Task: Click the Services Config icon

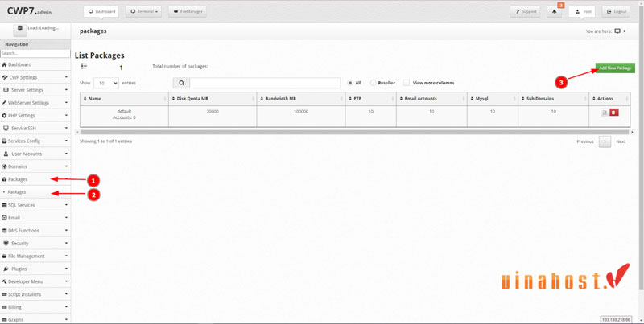Action: point(5,141)
